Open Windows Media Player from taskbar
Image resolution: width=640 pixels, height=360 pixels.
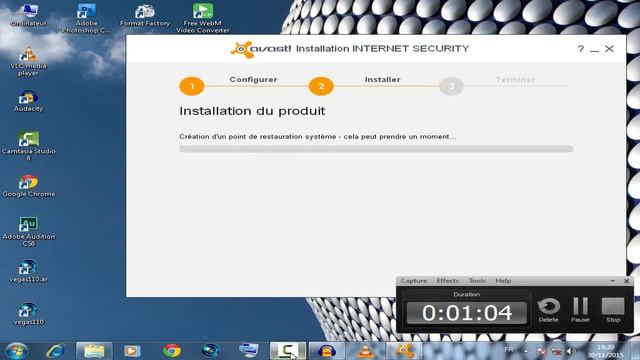132,351
